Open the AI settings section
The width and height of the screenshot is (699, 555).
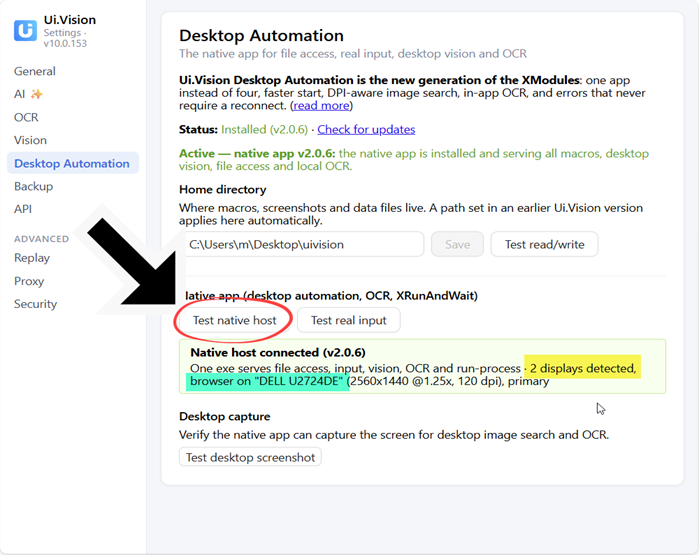(20, 94)
